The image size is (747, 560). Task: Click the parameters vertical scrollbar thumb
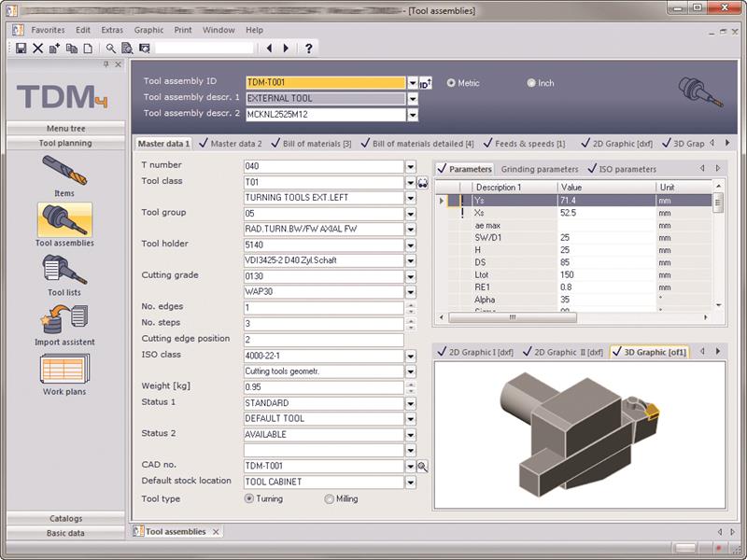718,203
